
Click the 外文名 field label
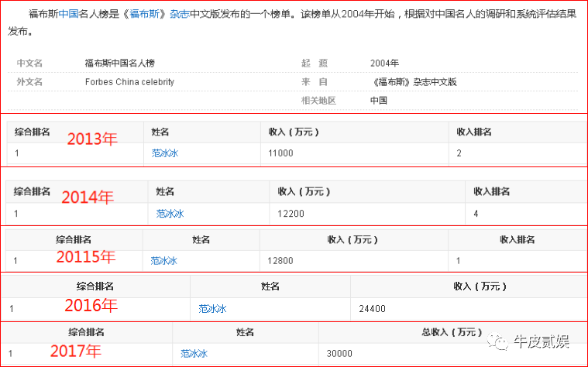tap(29, 82)
